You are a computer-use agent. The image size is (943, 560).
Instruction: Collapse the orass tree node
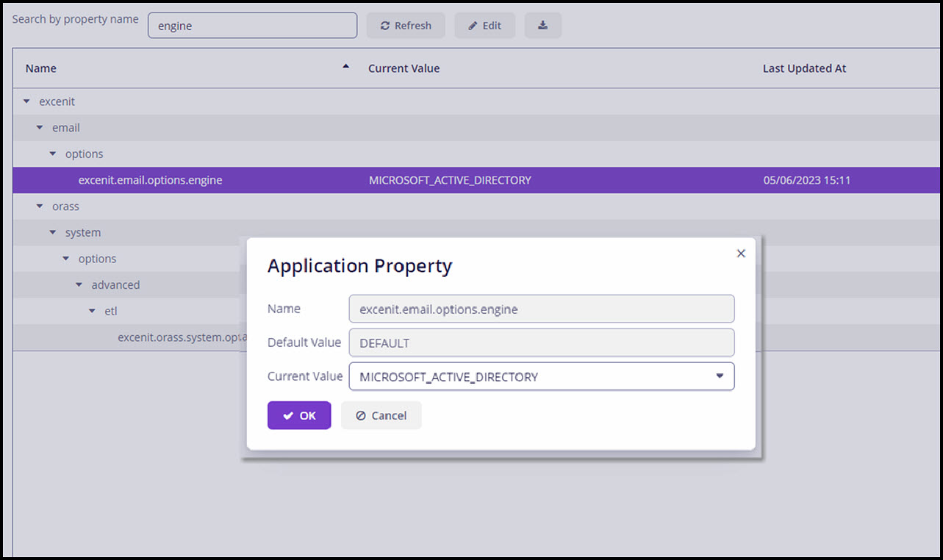point(40,207)
